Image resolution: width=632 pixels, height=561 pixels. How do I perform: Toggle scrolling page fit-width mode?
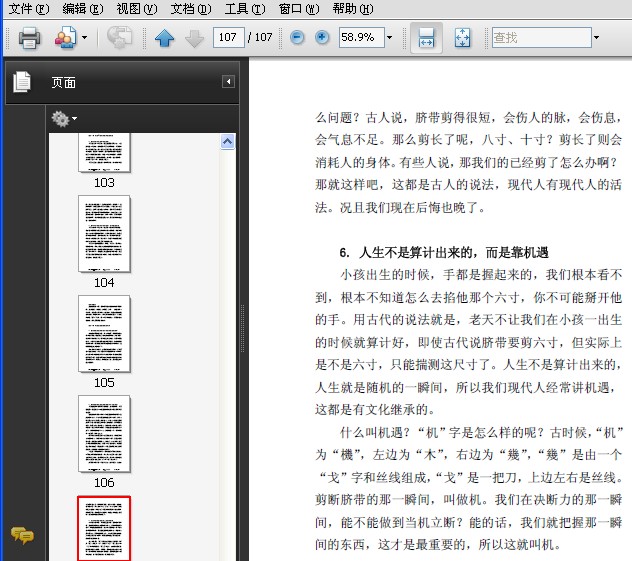(426, 38)
